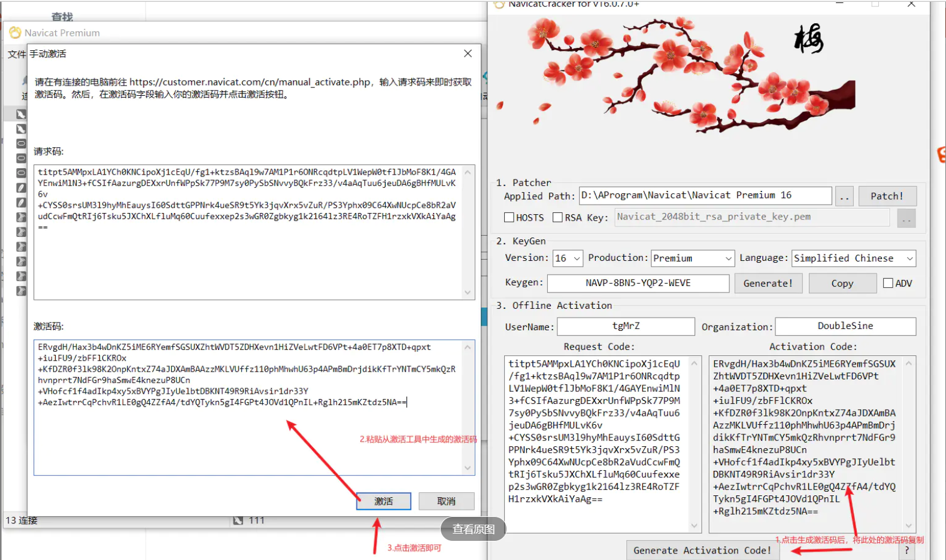Click the ? help button in NavicatCracker
Screen dimensions: 946x560
tap(907, 551)
